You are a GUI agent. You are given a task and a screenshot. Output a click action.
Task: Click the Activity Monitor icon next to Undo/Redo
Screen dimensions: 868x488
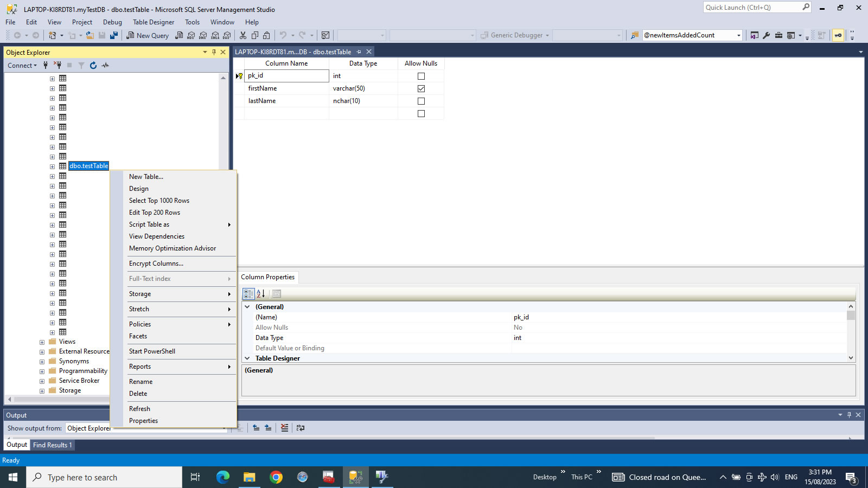click(325, 35)
